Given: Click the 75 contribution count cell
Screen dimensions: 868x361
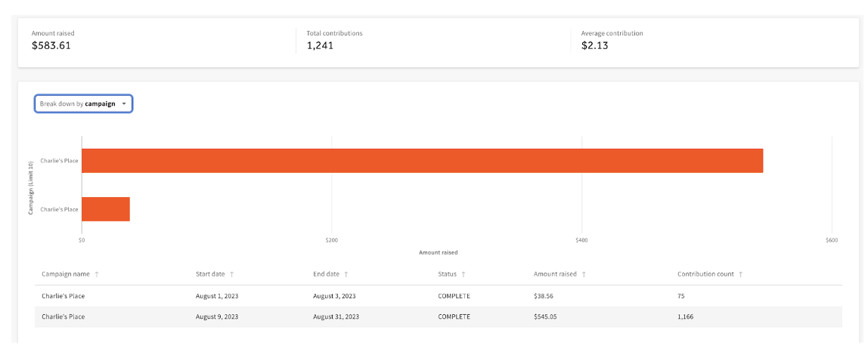Looking at the screenshot, I should [x=681, y=296].
